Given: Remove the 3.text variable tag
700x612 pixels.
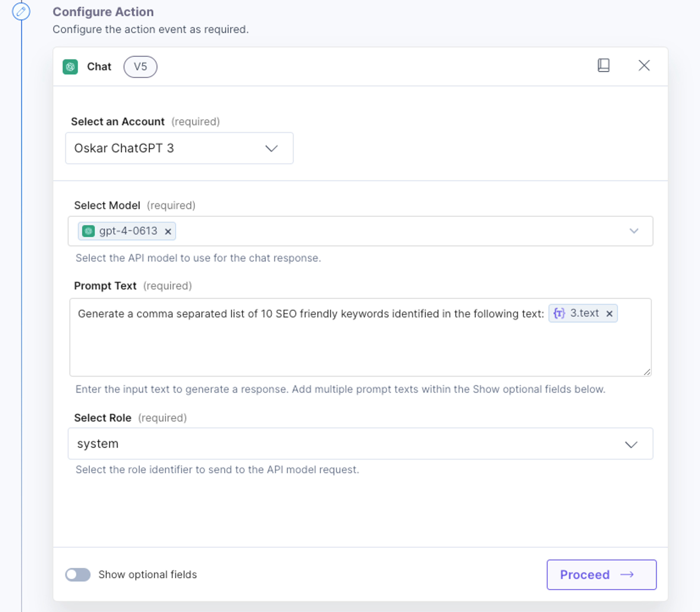Looking at the screenshot, I should 609,314.
